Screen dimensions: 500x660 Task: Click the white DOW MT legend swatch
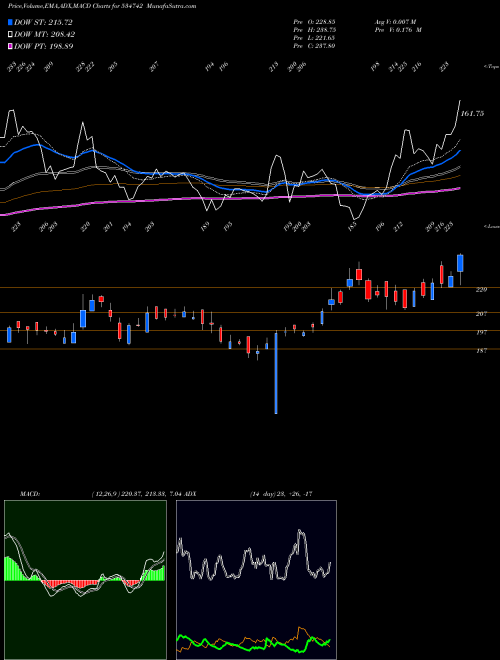pos(10,34)
